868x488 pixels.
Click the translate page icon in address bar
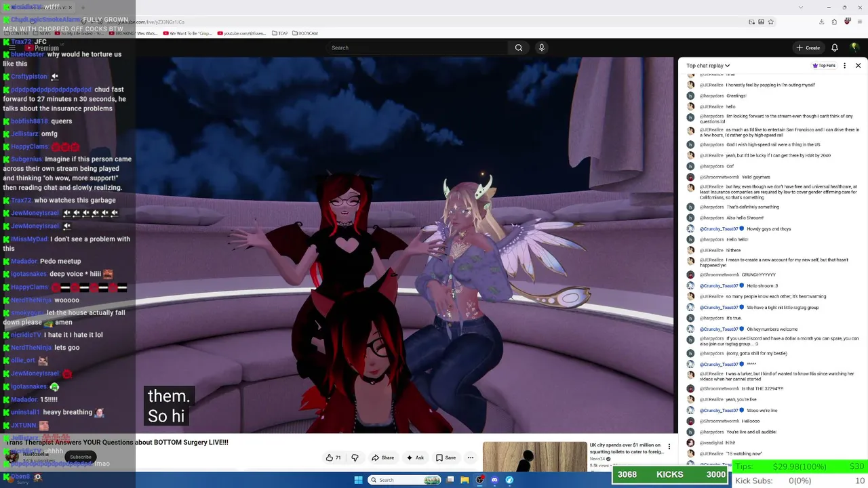[x=762, y=22]
